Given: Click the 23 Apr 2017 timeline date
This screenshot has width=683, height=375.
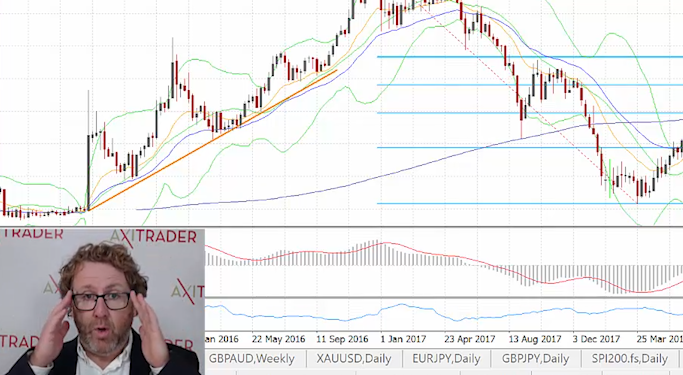Looking at the screenshot, I should point(470,339).
